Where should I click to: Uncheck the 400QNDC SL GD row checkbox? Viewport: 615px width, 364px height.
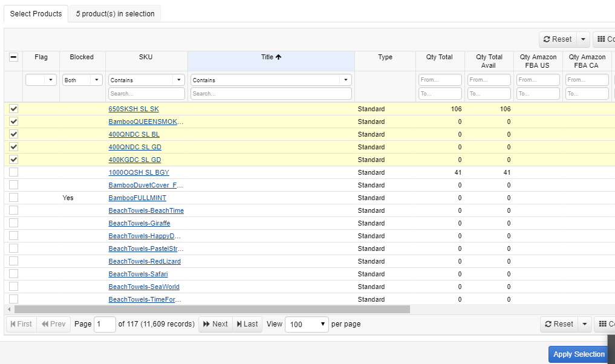coord(13,147)
